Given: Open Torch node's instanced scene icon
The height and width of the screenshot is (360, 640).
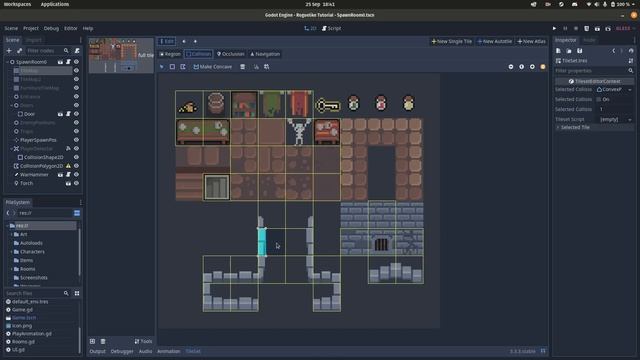Looking at the screenshot, I should pyautogui.click(x=68, y=183).
